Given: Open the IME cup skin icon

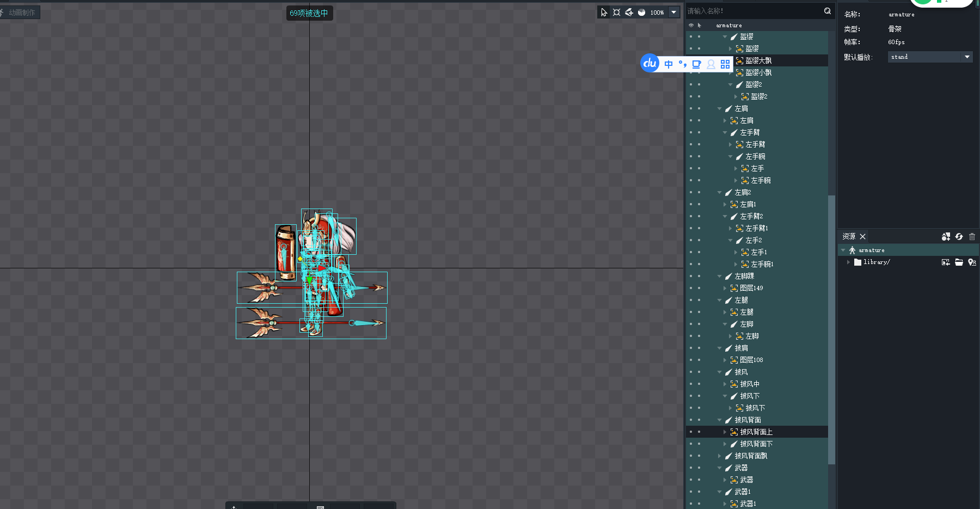Looking at the screenshot, I should [x=697, y=64].
